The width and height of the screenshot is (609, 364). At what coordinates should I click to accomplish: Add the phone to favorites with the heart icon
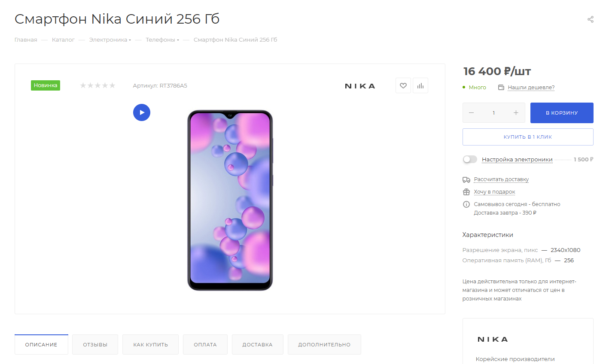pos(403,85)
